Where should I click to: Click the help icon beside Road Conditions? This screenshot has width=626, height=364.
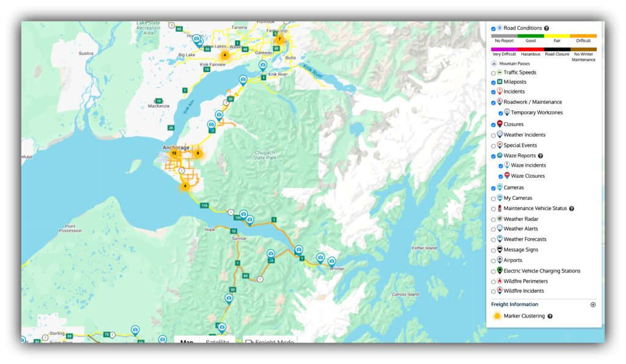(547, 28)
